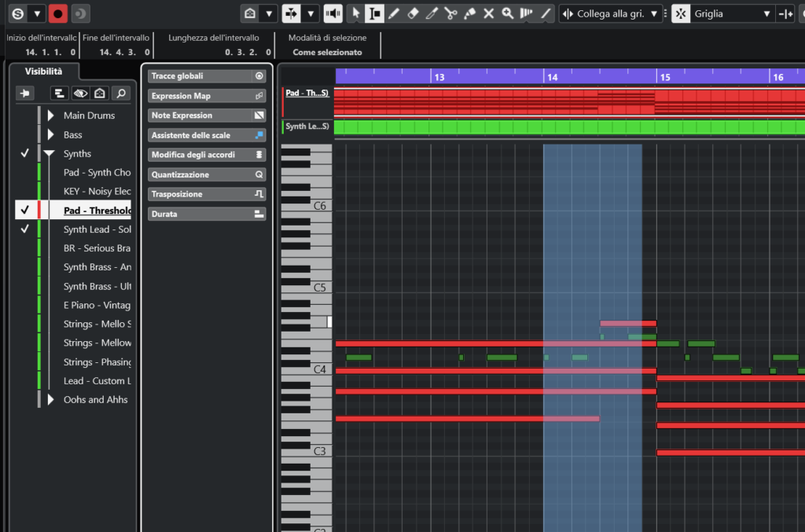
Task: Click bar 14 on the ruler
Action: point(553,77)
